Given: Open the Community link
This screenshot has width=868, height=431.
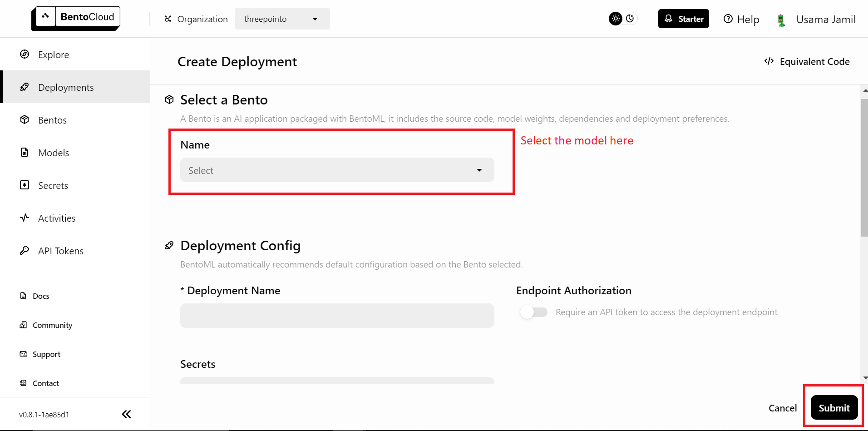Looking at the screenshot, I should tap(52, 325).
